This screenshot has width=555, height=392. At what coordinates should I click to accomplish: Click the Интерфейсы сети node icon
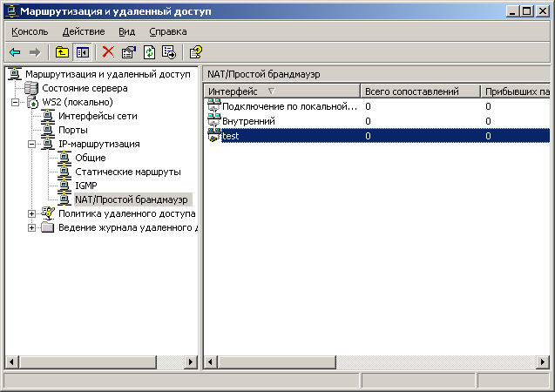pos(47,116)
